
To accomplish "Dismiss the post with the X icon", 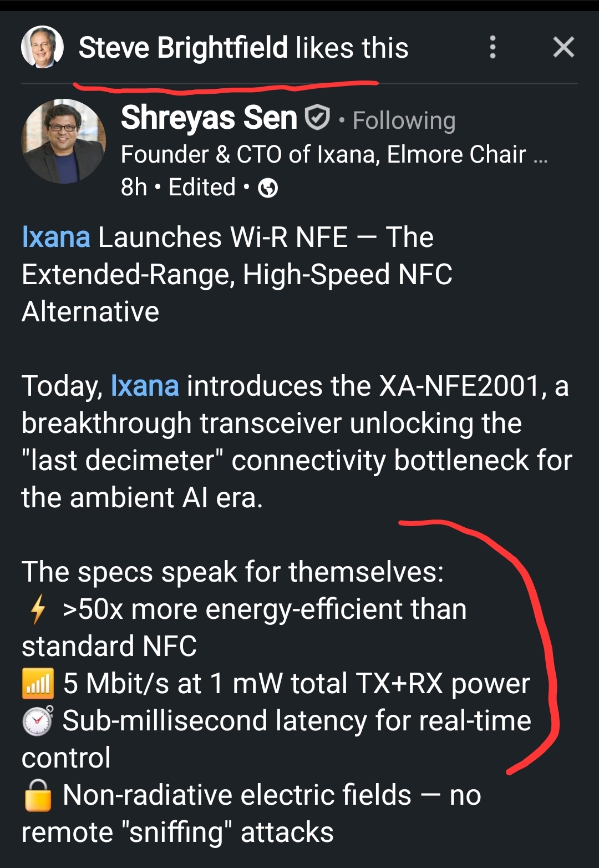I will pyautogui.click(x=564, y=47).
